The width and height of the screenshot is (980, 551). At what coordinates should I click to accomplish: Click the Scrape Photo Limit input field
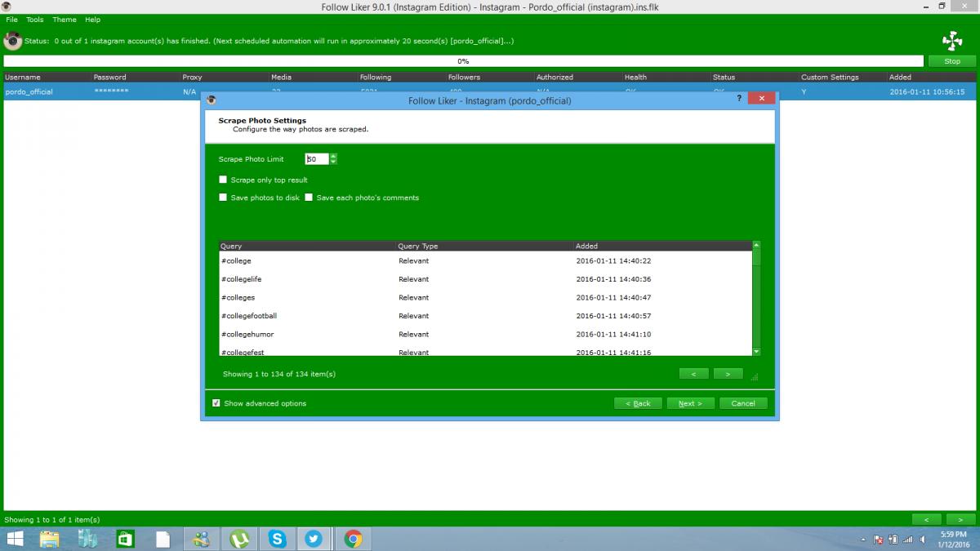[317, 159]
